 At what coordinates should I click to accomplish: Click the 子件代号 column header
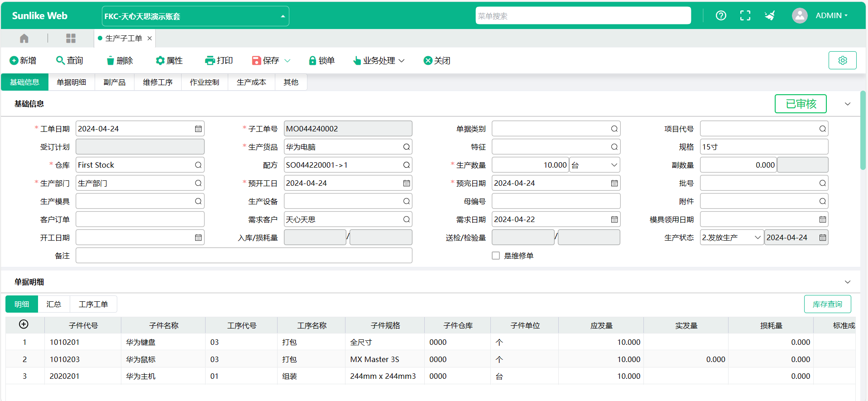coord(83,325)
